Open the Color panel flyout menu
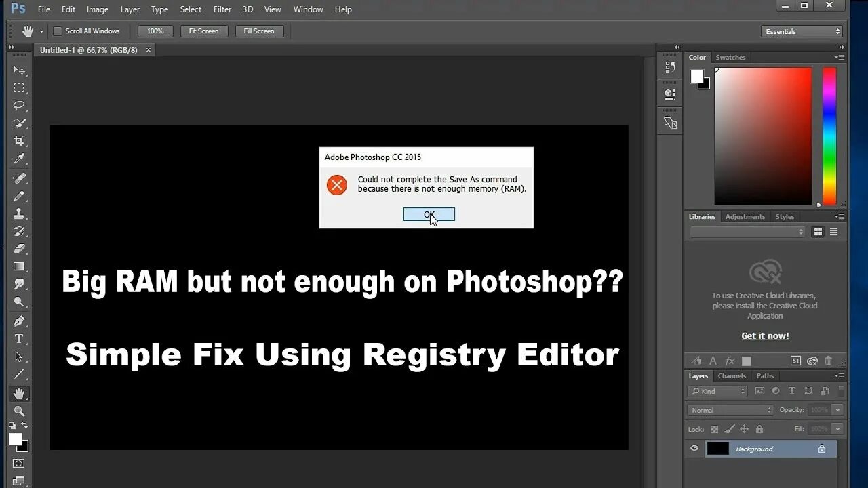Screen dimensions: 868x488 coord(841,58)
